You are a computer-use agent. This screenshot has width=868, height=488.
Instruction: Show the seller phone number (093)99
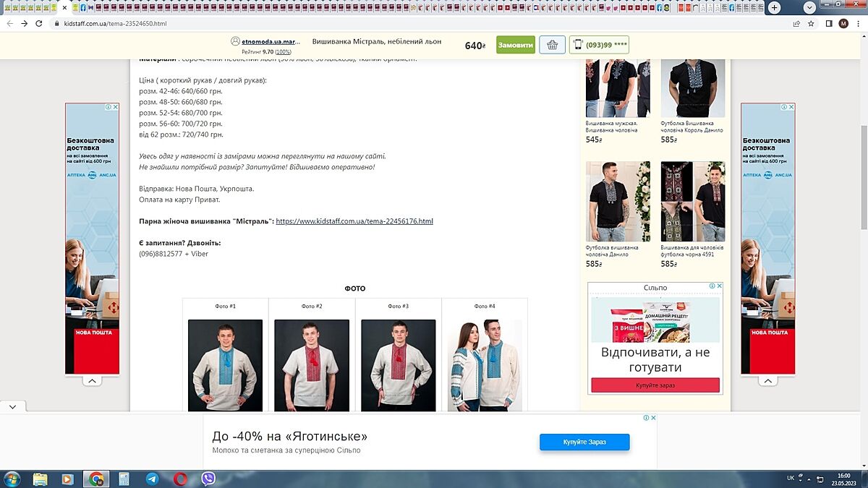(599, 45)
